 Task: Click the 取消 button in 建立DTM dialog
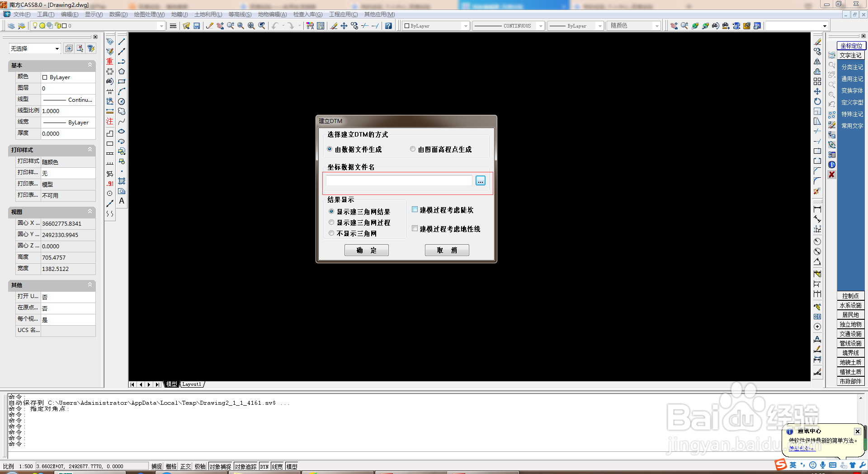[x=447, y=250]
